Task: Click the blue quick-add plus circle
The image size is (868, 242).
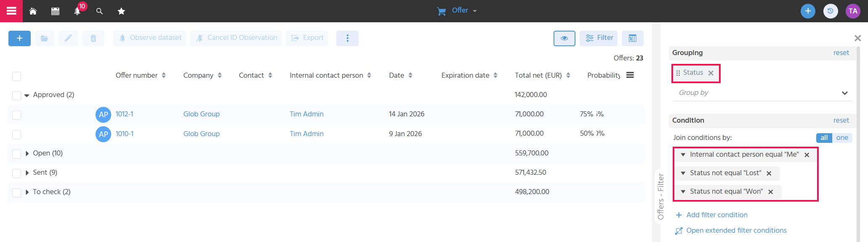Action: [808, 11]
